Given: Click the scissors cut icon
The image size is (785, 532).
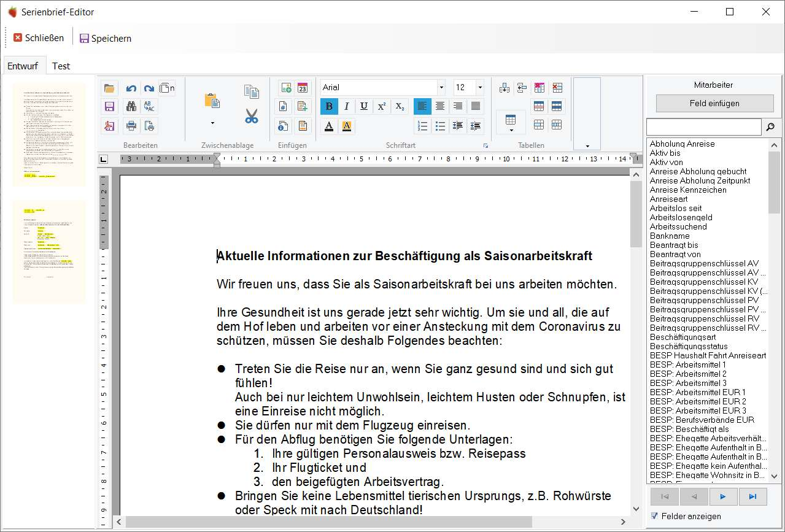Looking at the screenshot, I should coord(252,116).
